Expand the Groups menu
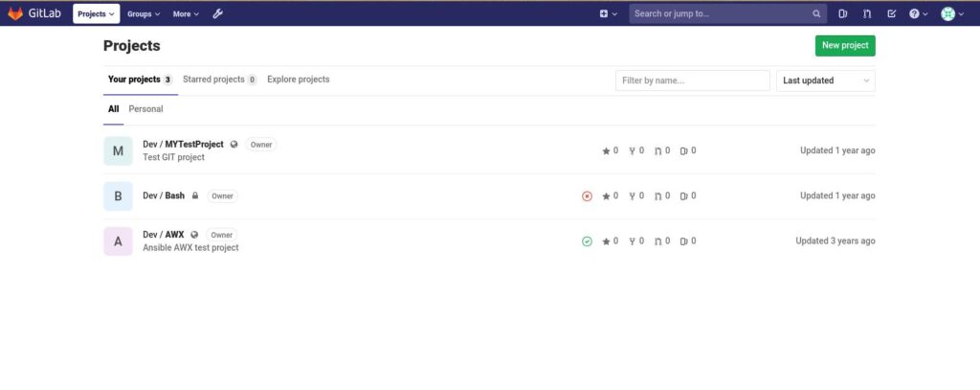980x390 pixels. coord(144,13)
